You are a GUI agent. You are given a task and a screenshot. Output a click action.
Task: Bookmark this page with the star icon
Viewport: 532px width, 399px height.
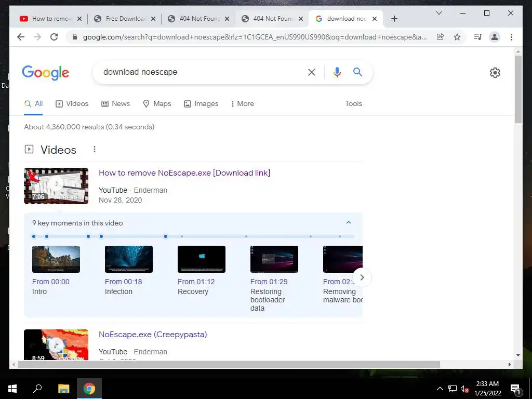(457, 37)
